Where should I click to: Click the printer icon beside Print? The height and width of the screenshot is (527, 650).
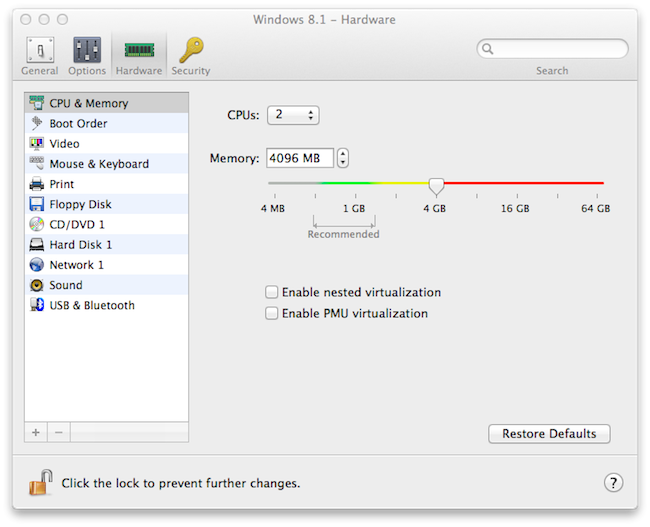37,184
